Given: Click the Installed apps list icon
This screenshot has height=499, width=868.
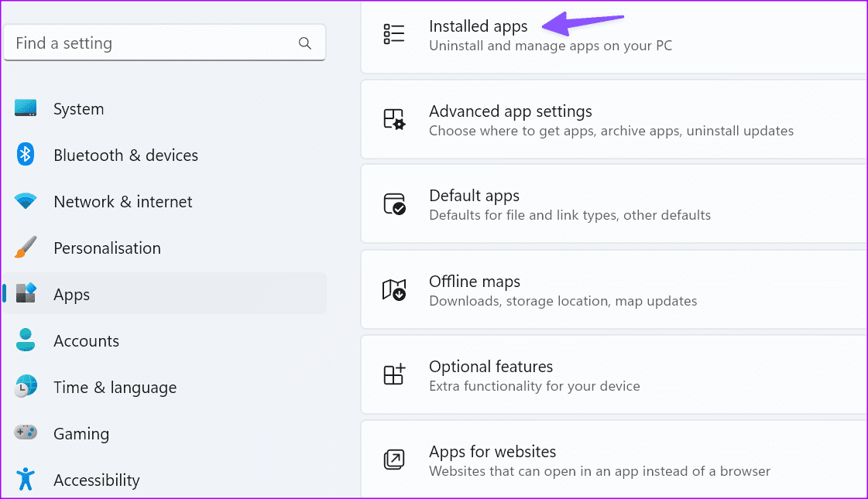Looking at the screenshot, I should pos(394,33).
